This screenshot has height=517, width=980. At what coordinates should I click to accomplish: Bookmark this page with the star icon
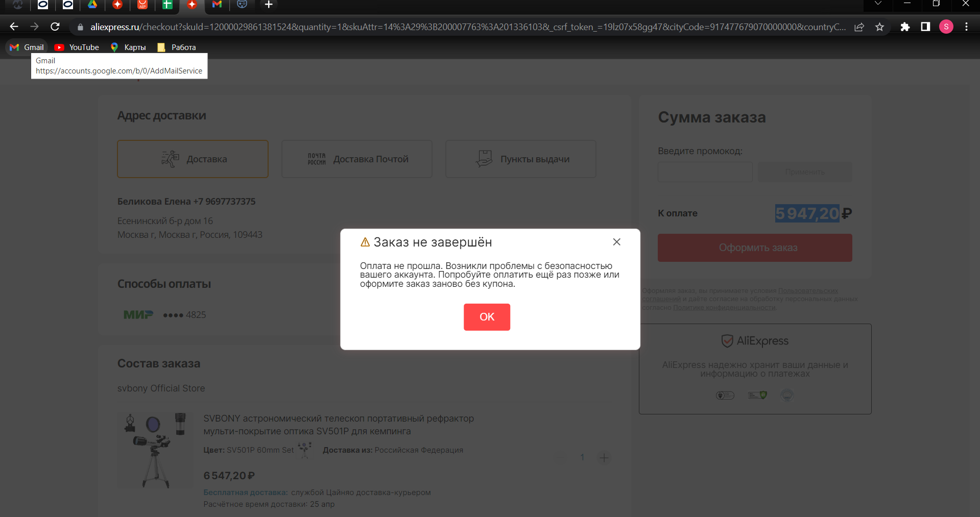[x=879, y=27]
